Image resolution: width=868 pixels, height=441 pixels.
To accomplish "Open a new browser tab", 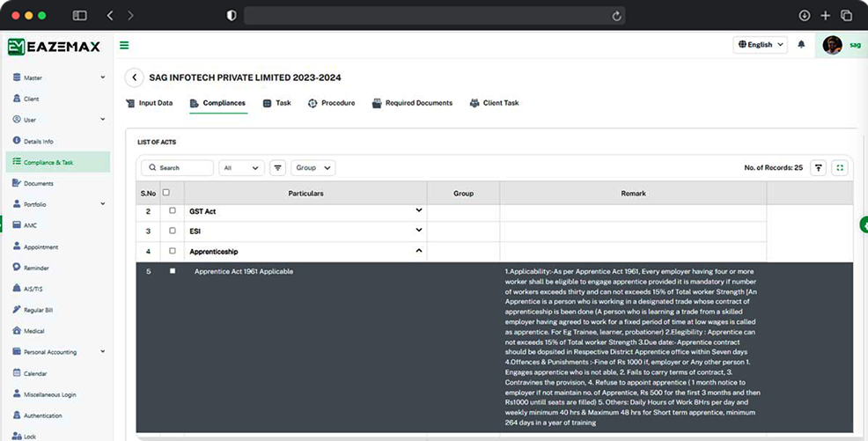I will click(826, 16).
